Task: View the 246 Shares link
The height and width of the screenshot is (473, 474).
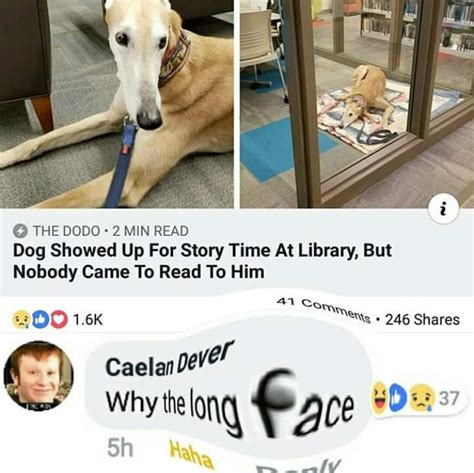Action: coord(422,320)
